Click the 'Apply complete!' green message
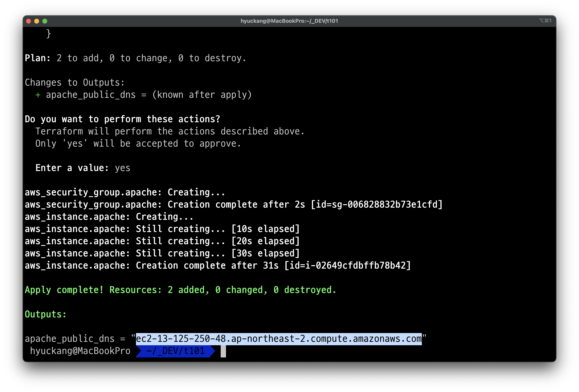This screenshot has height=392, width=579. click(x=64, y=290)
